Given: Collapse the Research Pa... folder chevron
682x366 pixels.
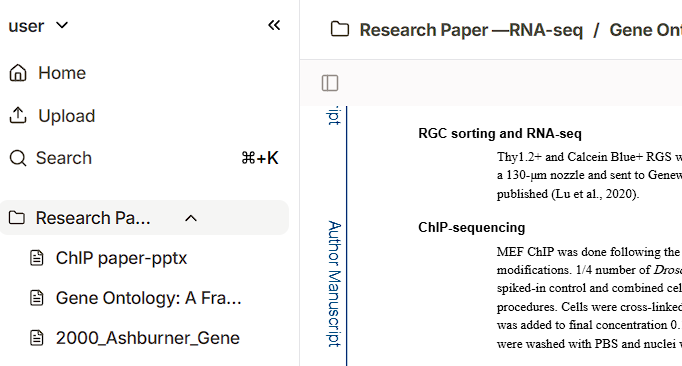Looking at the screenshot, I should (191, 218).
